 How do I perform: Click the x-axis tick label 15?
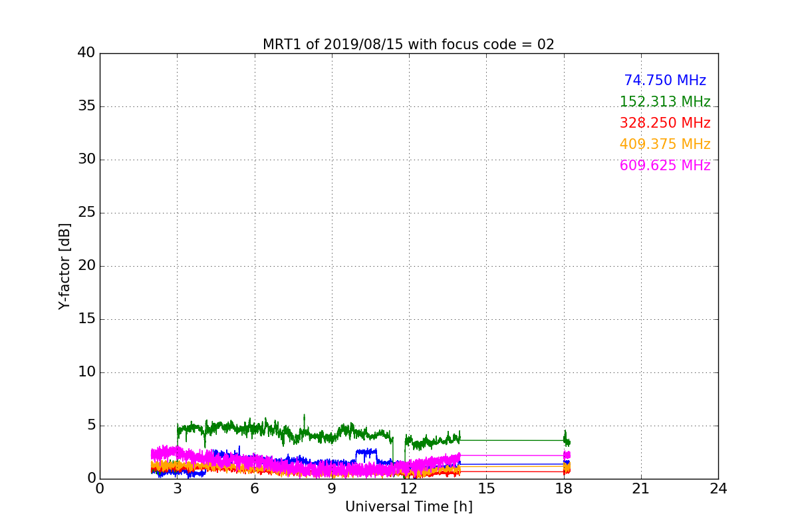click(486, 489)
